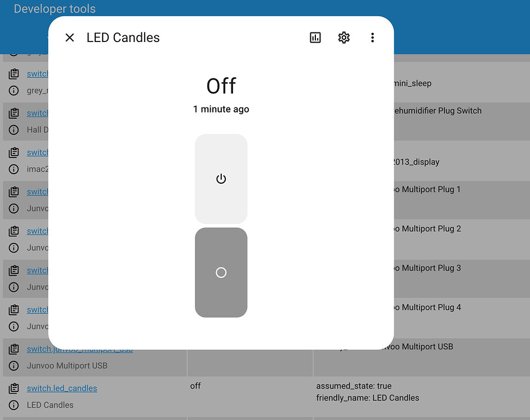Open the switch.led_candles entity link
530x420 pixels.
[62, 388]
